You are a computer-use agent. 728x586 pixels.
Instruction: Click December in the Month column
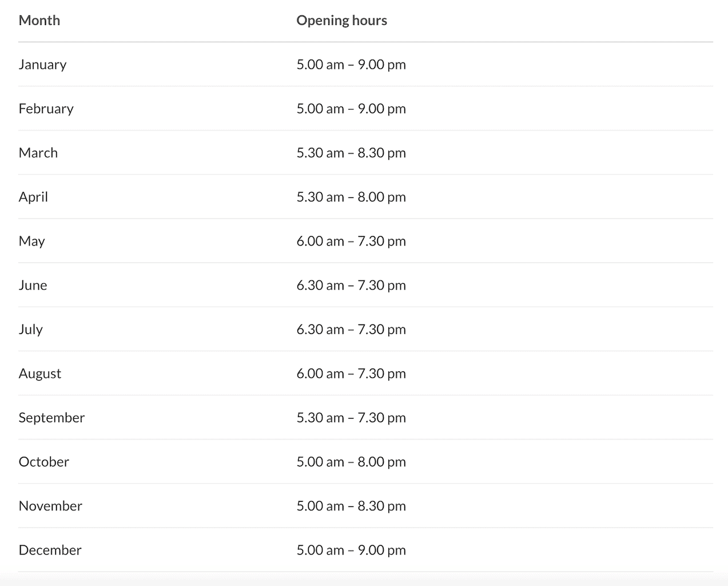[50, 550]
